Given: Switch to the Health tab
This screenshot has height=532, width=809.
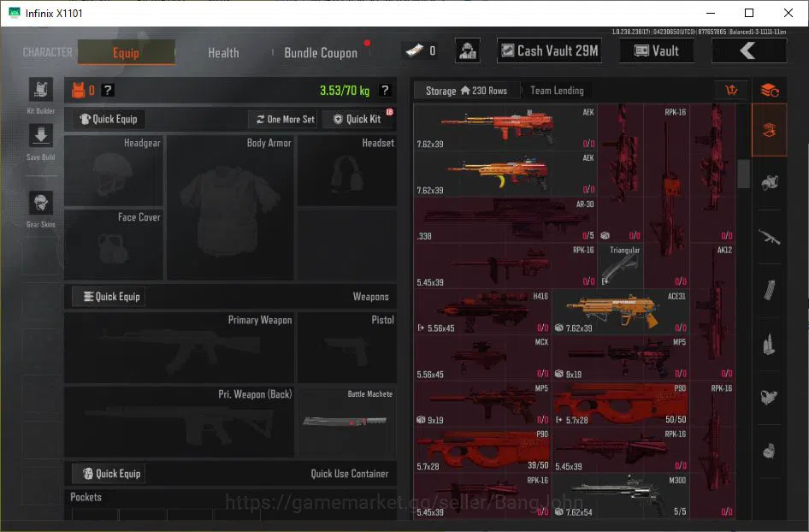Looking at the screenshot, I should [x=223, y=53].
